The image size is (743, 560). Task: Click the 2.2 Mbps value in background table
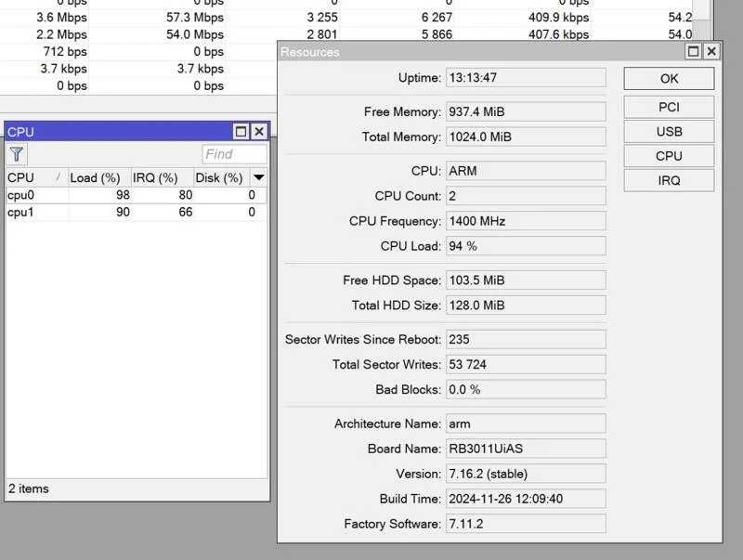tap(61, 34)
